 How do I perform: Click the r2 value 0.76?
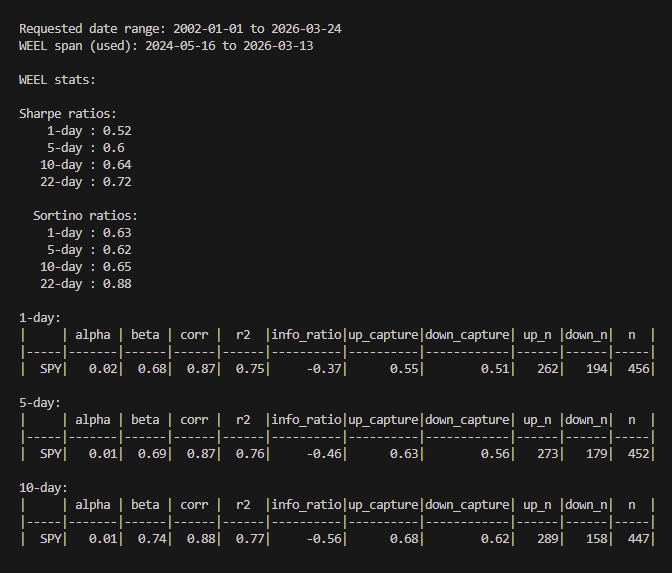pos(250,453)
